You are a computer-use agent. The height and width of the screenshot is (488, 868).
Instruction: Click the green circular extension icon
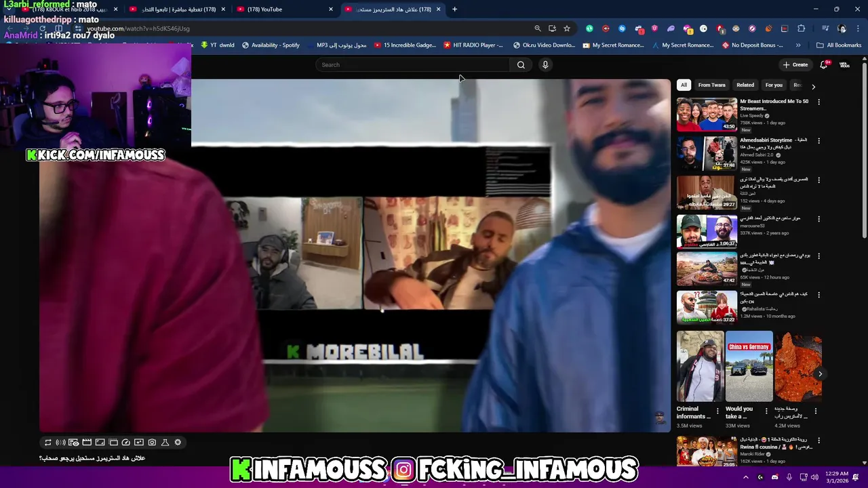point(589,28)
